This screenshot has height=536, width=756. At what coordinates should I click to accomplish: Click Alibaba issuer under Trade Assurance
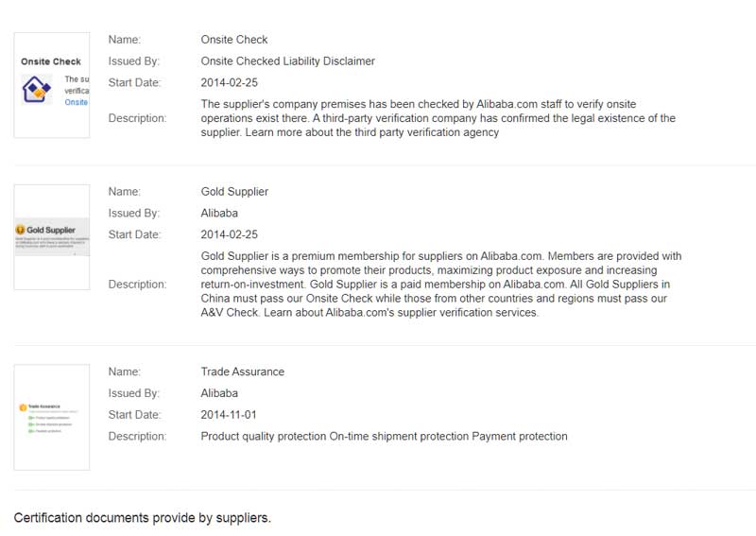[219, 393]
